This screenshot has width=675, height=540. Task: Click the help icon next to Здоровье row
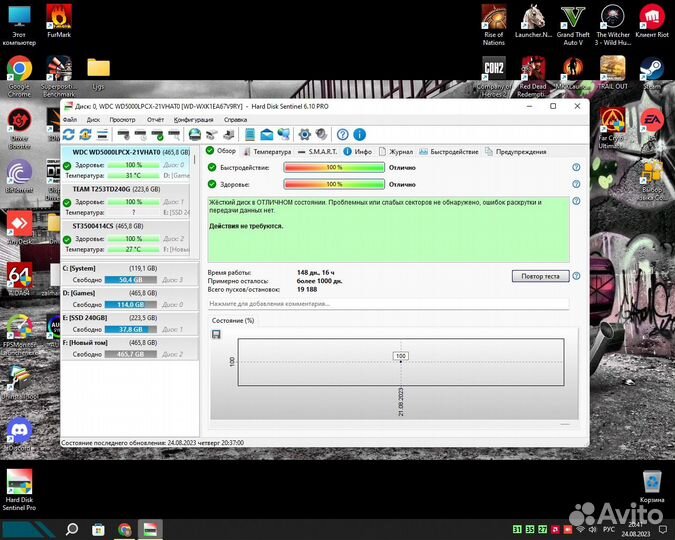[576, 184]
